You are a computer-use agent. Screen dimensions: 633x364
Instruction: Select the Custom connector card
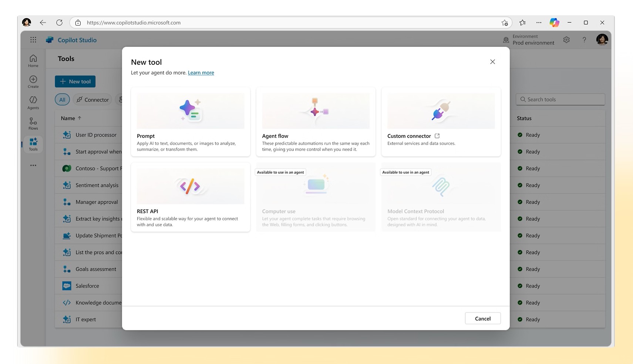[441, 122]
